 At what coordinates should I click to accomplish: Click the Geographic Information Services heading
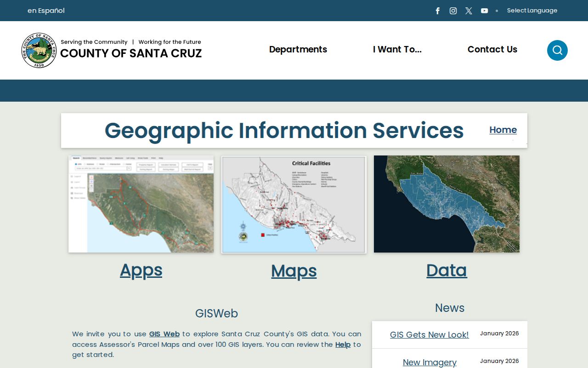pos(284,131)
